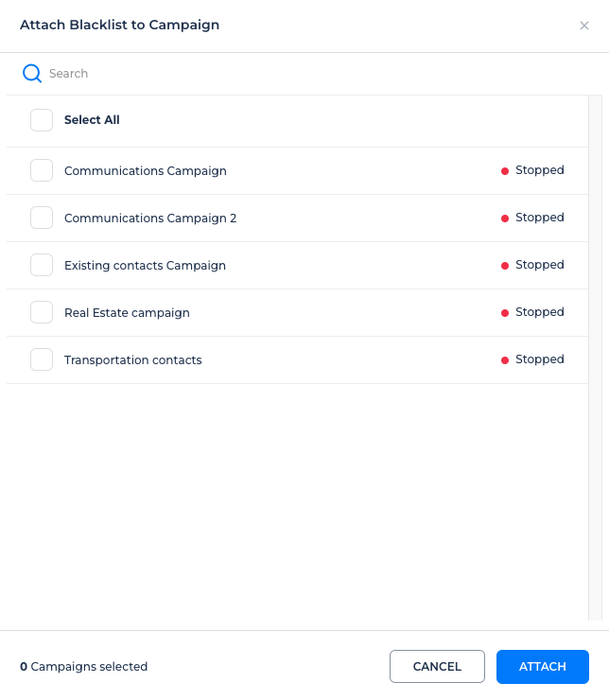Click the red status dot for Real Estate campaign
Viewport: 609px width, 700px height.
pos(505,313)
